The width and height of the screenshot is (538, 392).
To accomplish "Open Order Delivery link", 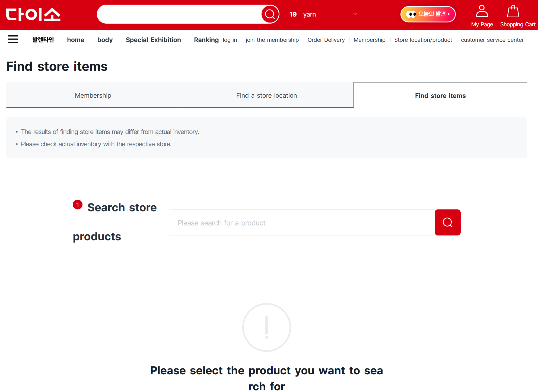I will pos(326,40).
